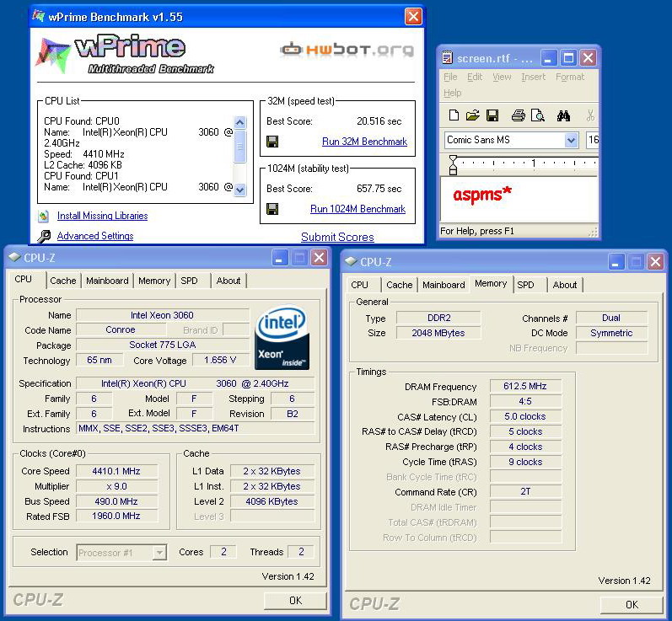Open the File menu in WordPad
Viewport: 672px width, 621px height.
pyautogui.click(x=450, y=77)
